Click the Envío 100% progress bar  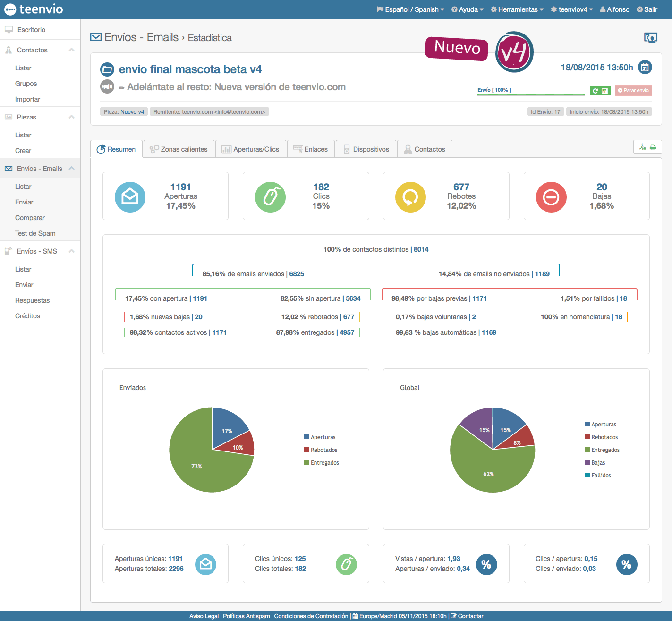click(531, 94)
